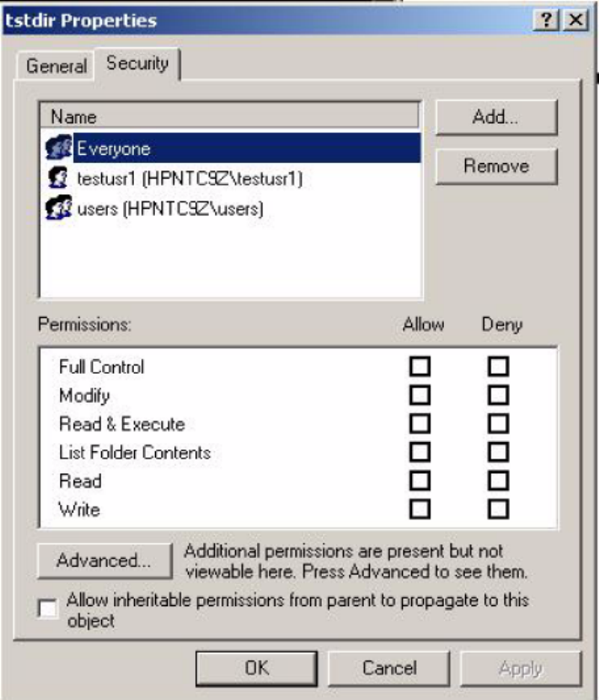Click the testusr1 user icon

(59, 179)
